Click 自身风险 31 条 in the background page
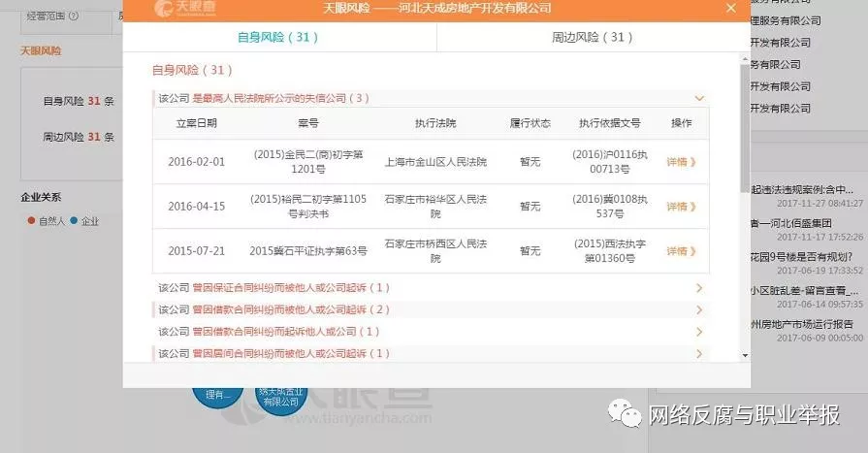The image size is (868, 453). coord(79,101)
